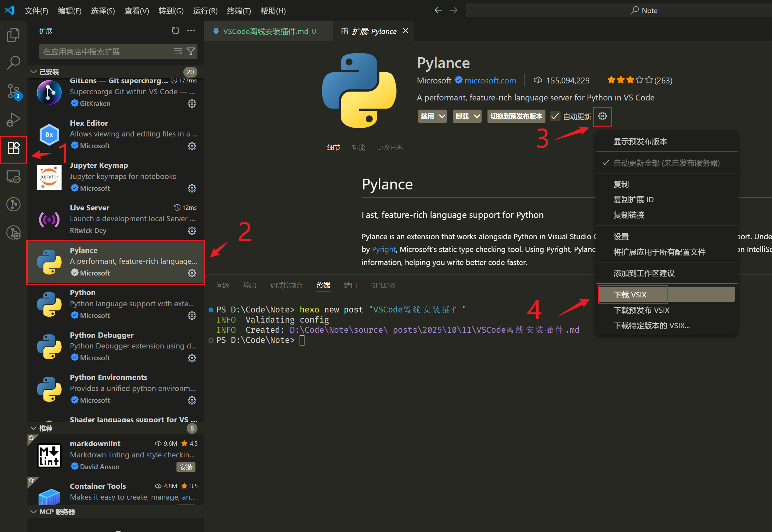The width and height of the screenshot is (772, 532).
Task: Click the Extensions icon in activity bar
Action: coord(13,148)
